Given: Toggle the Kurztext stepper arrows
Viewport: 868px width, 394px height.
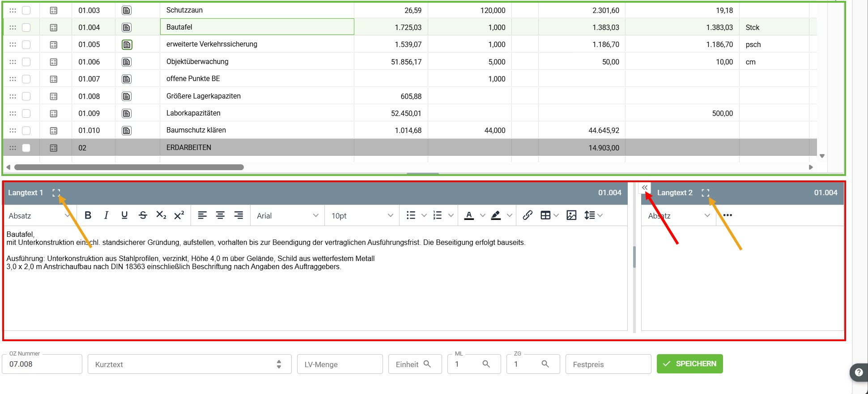Looking at the screenshot, I should click(x=279, y=364).
